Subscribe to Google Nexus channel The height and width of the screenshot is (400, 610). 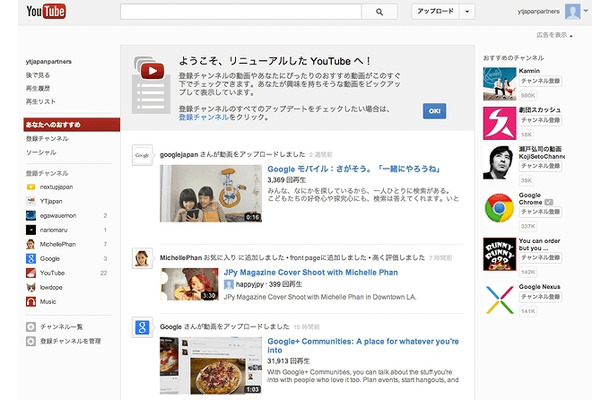(x=540, y=297)
